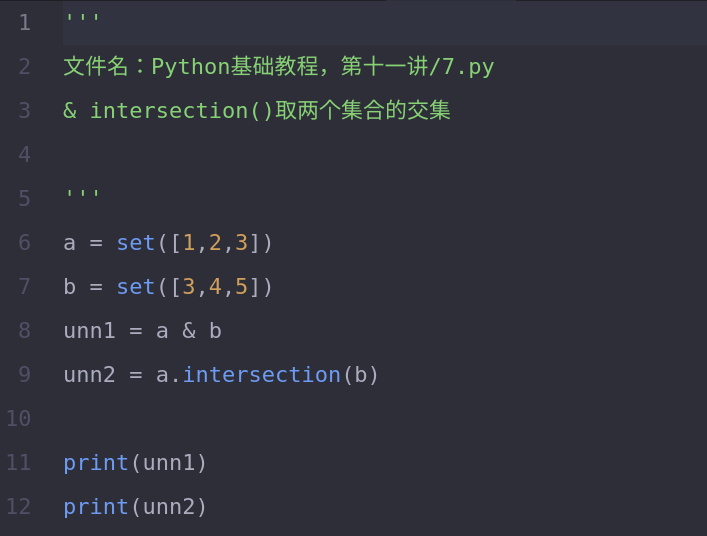
Task: Place cursor on the empty line 10
Action: pyautogui.click(x=200, y=418)
